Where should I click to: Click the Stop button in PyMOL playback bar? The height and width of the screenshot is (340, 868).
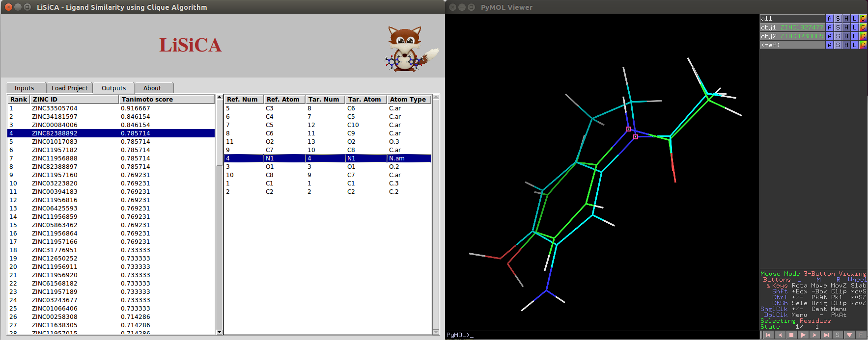(x=791, y=335)
